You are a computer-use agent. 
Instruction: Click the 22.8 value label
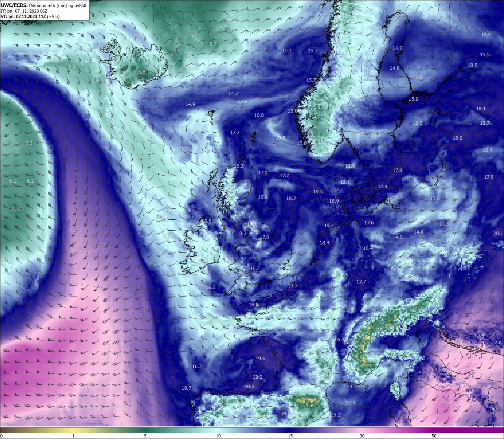[x=100, y=424]
